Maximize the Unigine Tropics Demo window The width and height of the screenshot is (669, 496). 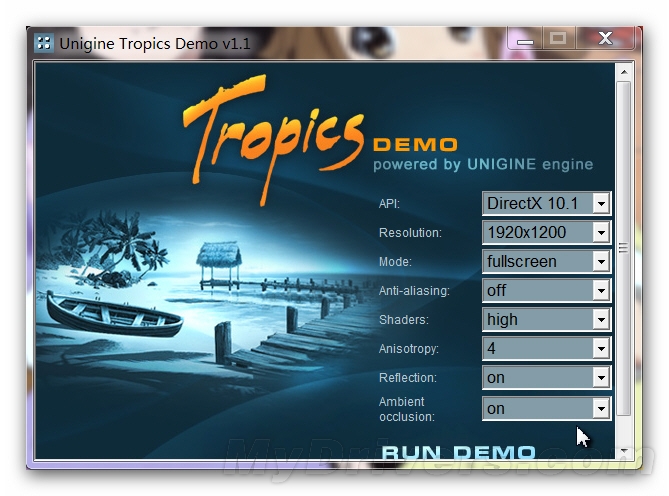pos(558,39)
